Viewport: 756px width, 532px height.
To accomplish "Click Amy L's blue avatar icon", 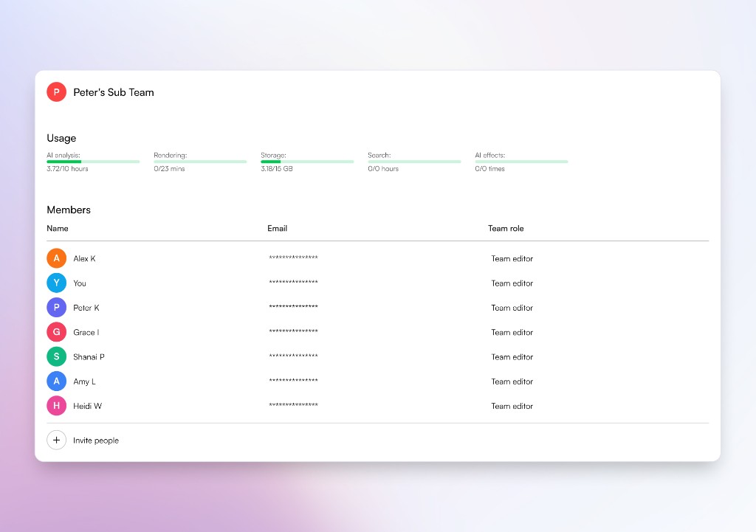I will (x=56, y=381).
